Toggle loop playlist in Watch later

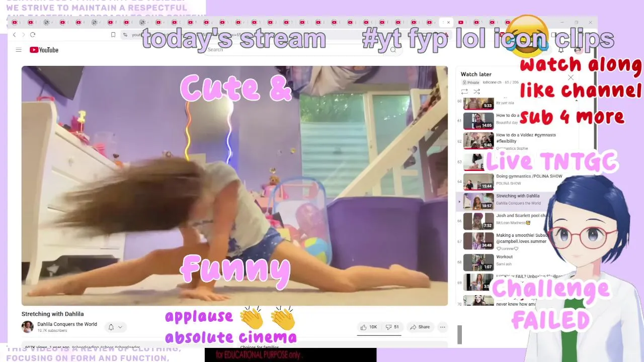tap(464, 92)
